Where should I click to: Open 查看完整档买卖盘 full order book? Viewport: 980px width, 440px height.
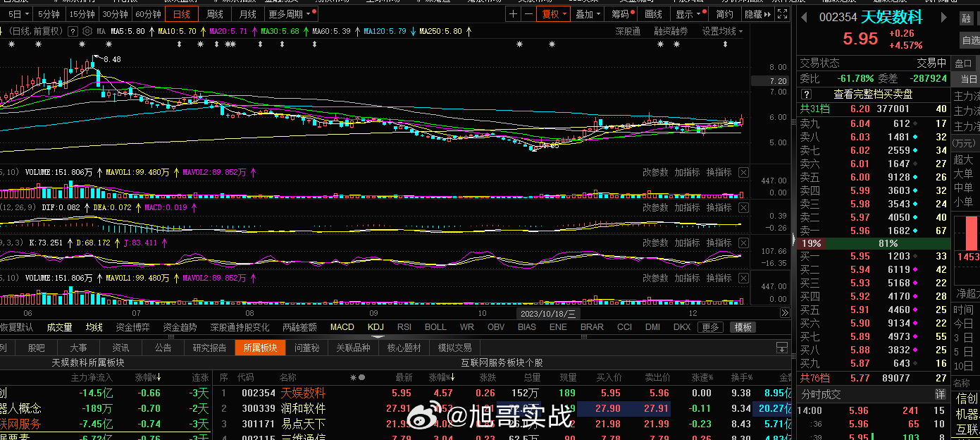pyautogui.click(x=874, y=94)
